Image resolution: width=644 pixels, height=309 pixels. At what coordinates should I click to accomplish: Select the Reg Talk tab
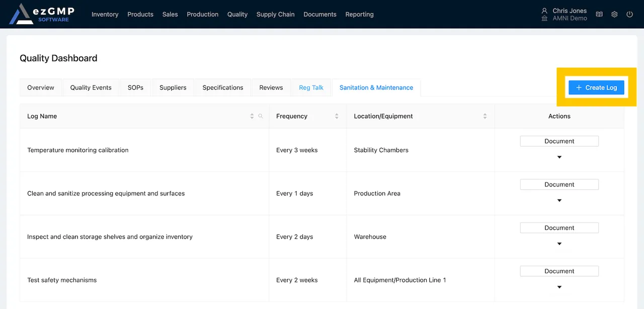(311, 87)
